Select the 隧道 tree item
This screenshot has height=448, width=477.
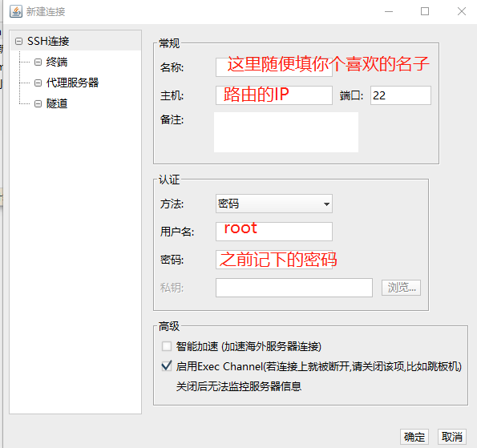[x=57, y=103]
